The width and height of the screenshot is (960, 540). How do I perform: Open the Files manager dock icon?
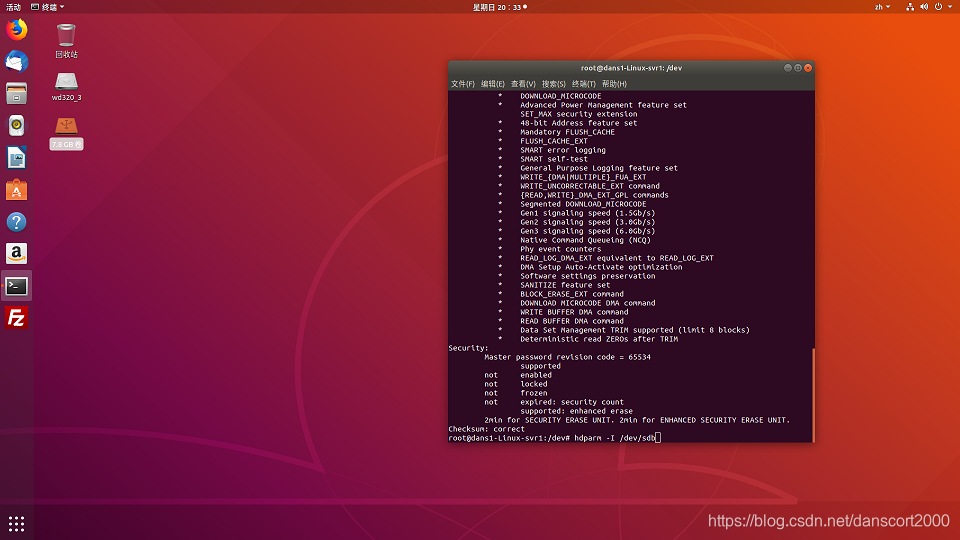(x=17, y=93)
